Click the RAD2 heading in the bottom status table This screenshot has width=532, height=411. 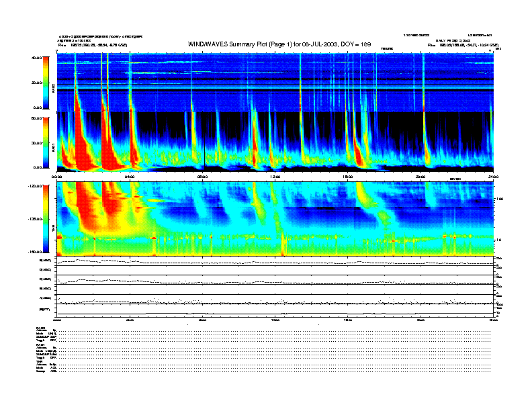[40, 327]
